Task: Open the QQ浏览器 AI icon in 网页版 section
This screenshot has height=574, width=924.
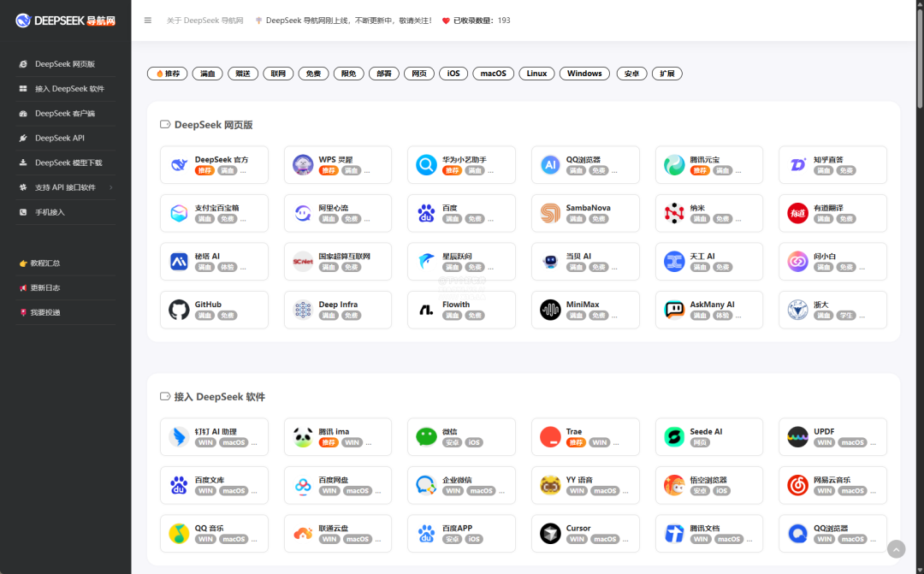Action: pos(550,164)
